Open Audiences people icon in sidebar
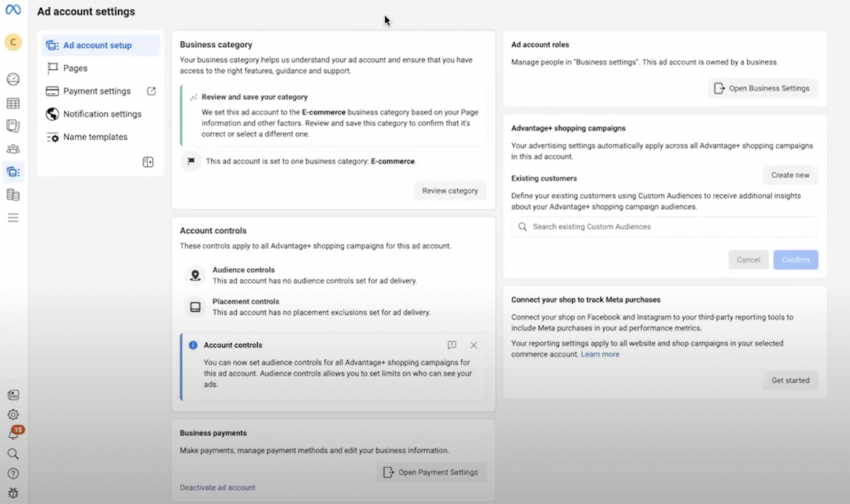The width and height of the screenshot is (850, 504). pyautogui.click(x=13, y=149)
